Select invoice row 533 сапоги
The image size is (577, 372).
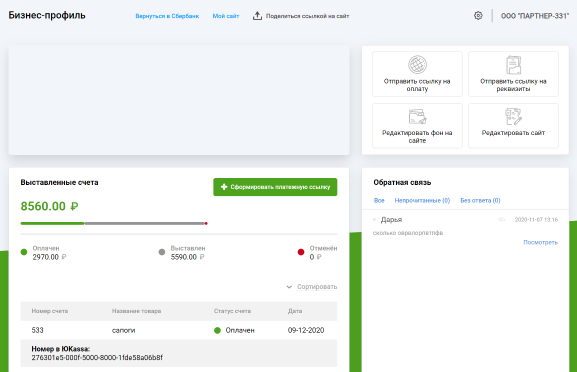[x=179, y=330]
